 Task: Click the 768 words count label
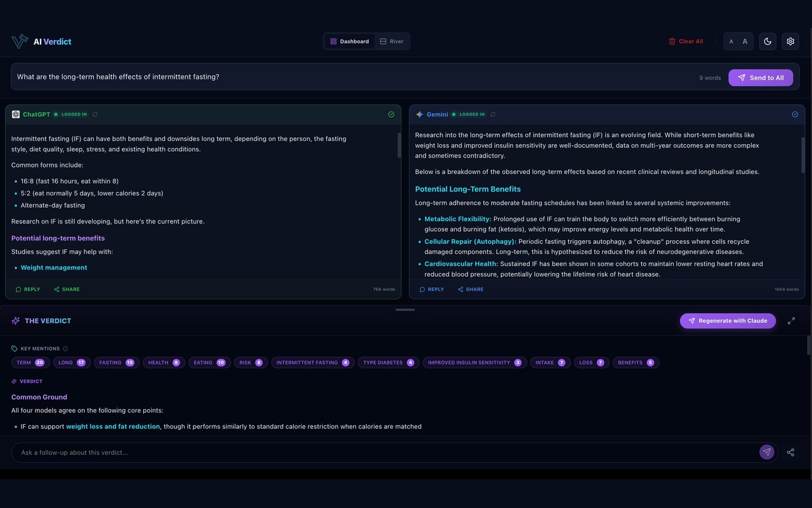pyautogui.click(x=384, y=290)
